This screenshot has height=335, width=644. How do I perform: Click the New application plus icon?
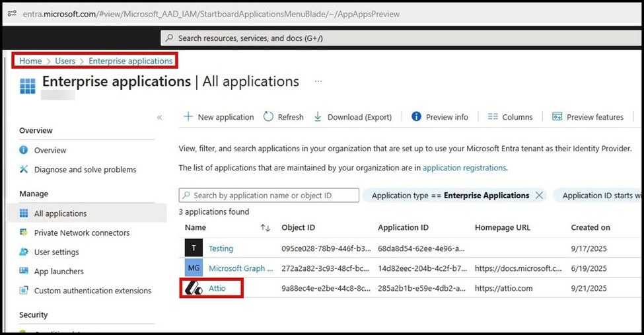[x=188, y=117]
